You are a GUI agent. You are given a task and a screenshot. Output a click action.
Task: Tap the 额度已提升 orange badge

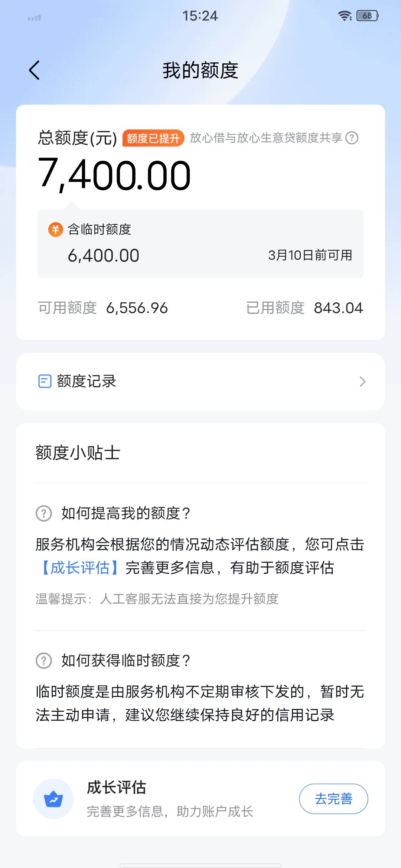tap(153, 138)
